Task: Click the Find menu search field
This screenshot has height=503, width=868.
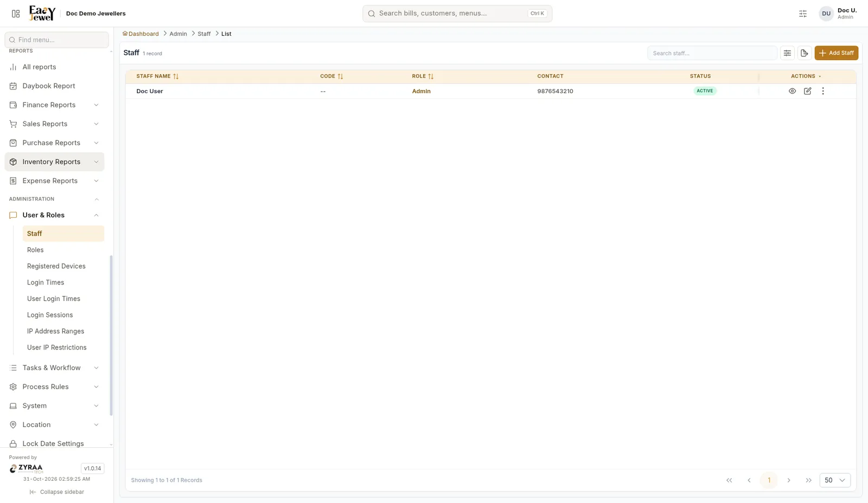Action: click(x=56, y=40)
